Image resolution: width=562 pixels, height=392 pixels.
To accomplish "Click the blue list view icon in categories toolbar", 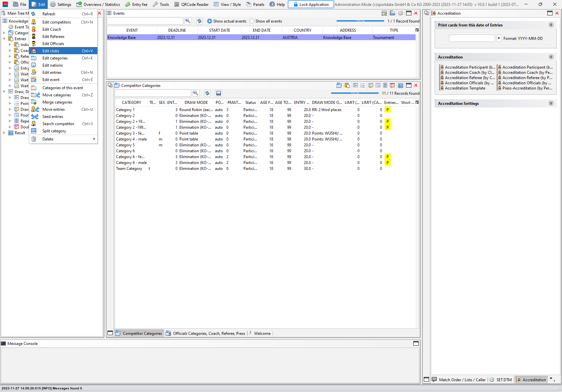I will [x=401, y=85].
